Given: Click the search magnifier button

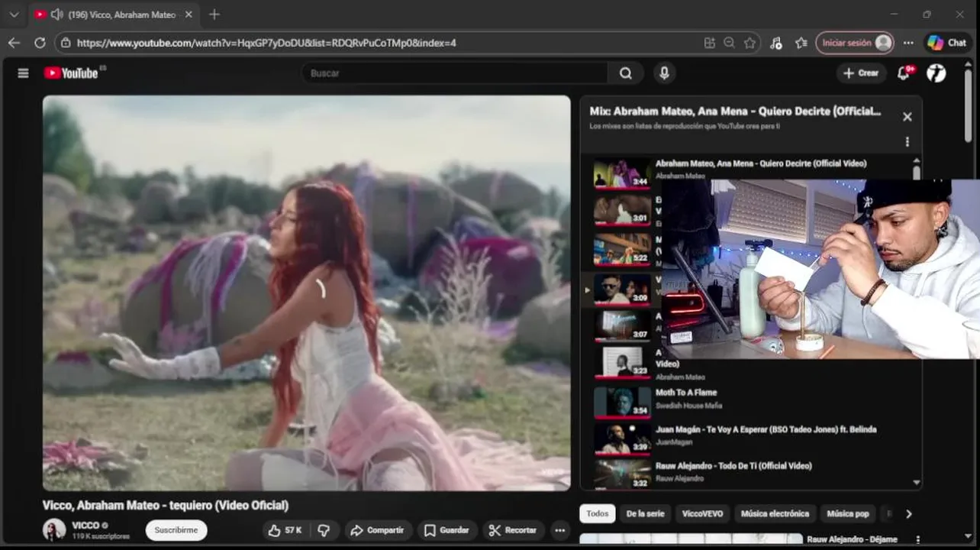Looking at the screenshot, I should pyautogui.click(x=626, y=73).
